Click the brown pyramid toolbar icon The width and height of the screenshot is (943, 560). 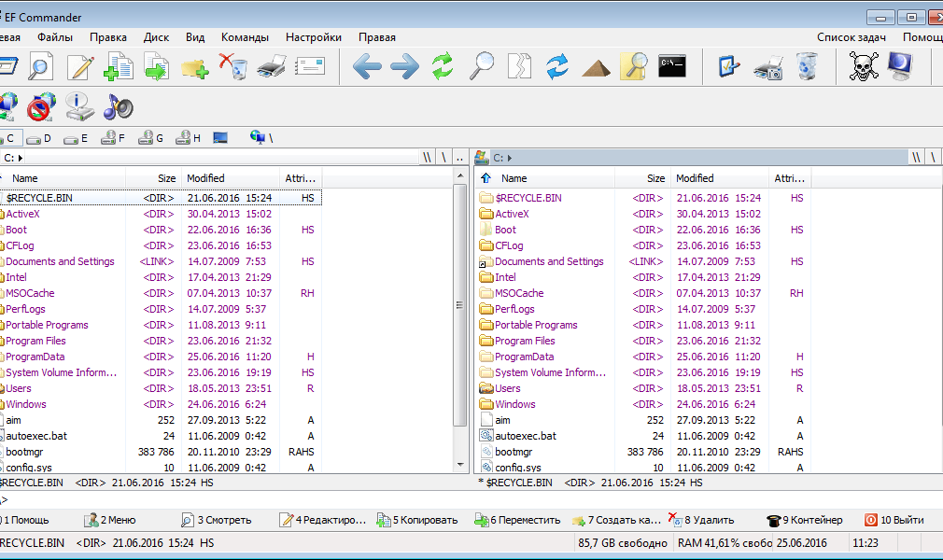tap(596, 68)
